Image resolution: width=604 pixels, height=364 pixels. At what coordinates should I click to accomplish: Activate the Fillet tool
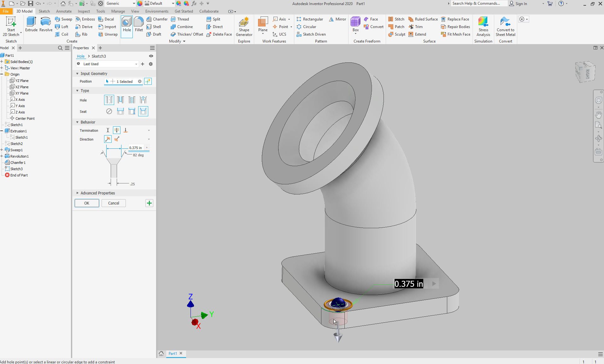[138, 25]
